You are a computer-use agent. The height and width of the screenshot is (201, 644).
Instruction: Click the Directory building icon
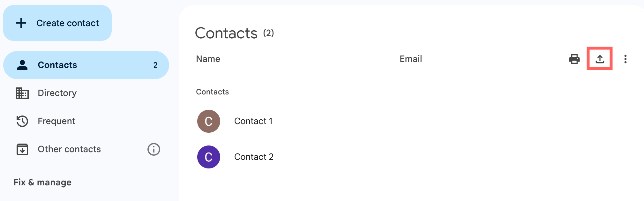[x=22, y=93]
